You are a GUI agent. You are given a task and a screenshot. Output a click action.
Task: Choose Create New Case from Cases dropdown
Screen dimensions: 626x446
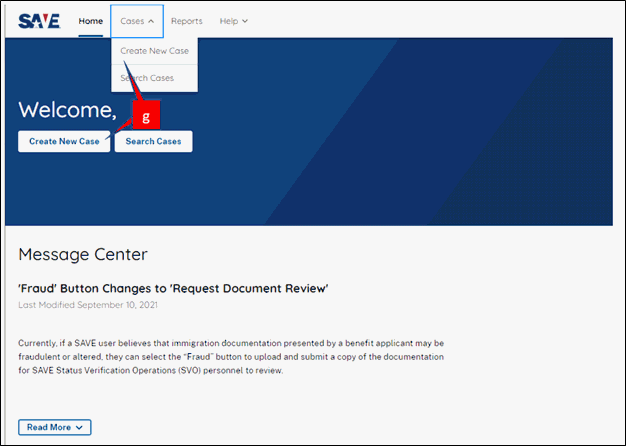click(155, 51)
